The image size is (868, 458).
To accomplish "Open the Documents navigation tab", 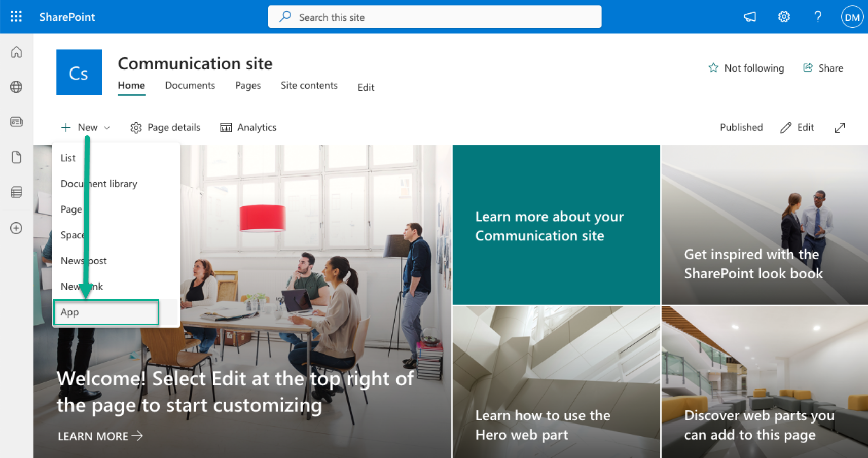I will (x=190, y=85).
